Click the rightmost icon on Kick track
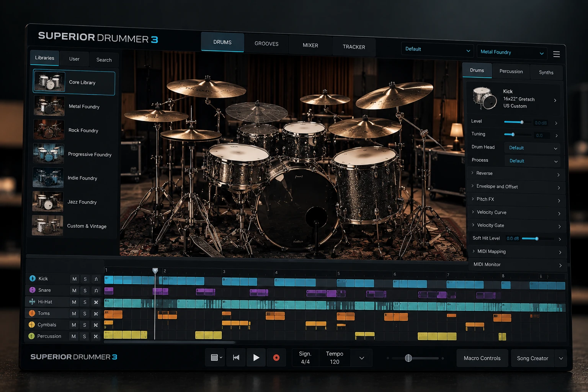The image size is (588, 392). [x=96, y=279]
